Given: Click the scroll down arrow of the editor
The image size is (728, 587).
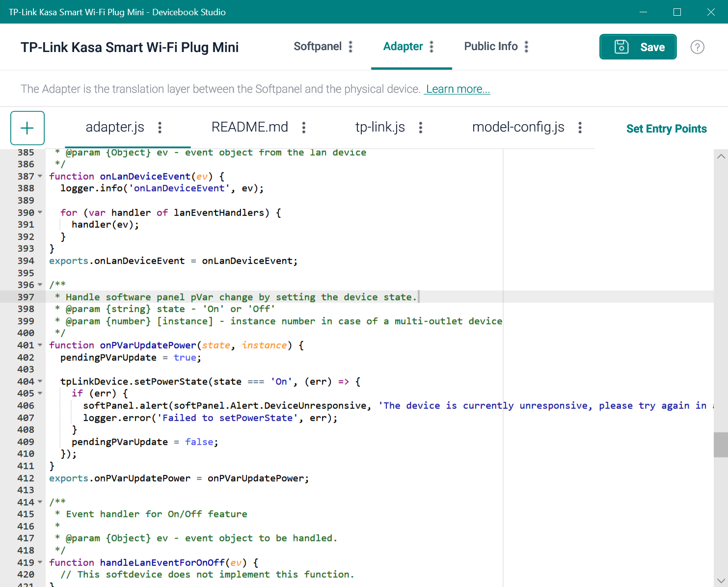Looking at the screenshot, I should 721,580.
